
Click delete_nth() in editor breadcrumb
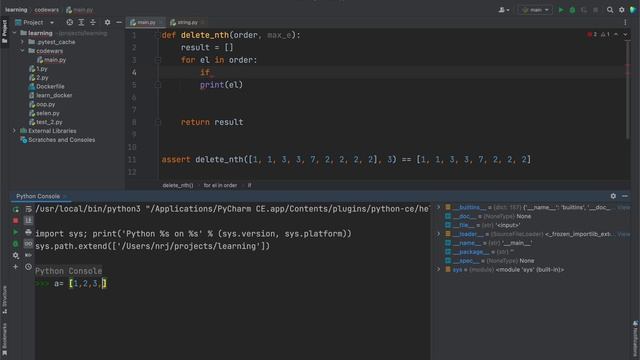[x=178, y=185]
